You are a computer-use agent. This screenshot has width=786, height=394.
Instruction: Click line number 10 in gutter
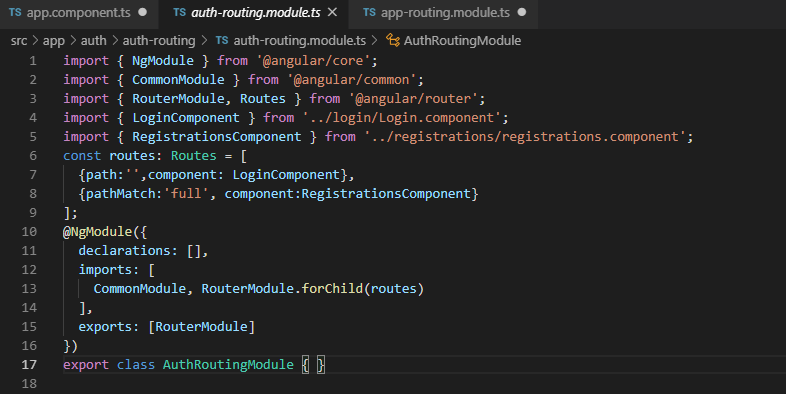(x=29, y=232)
